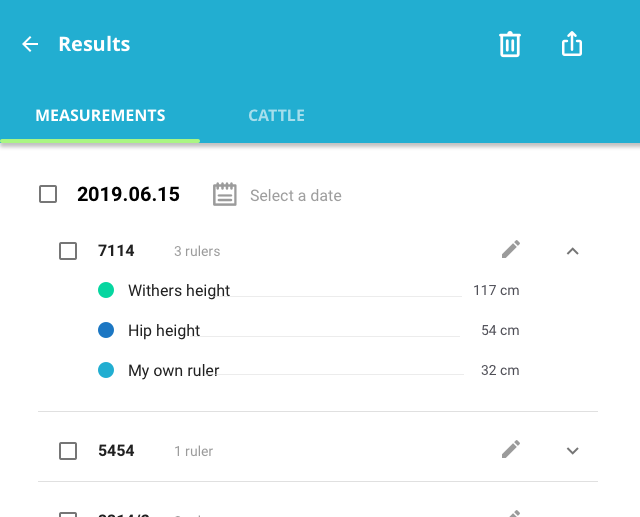Open the calendar date picker icon
The image size is (640, 517).
coord(225,195)
